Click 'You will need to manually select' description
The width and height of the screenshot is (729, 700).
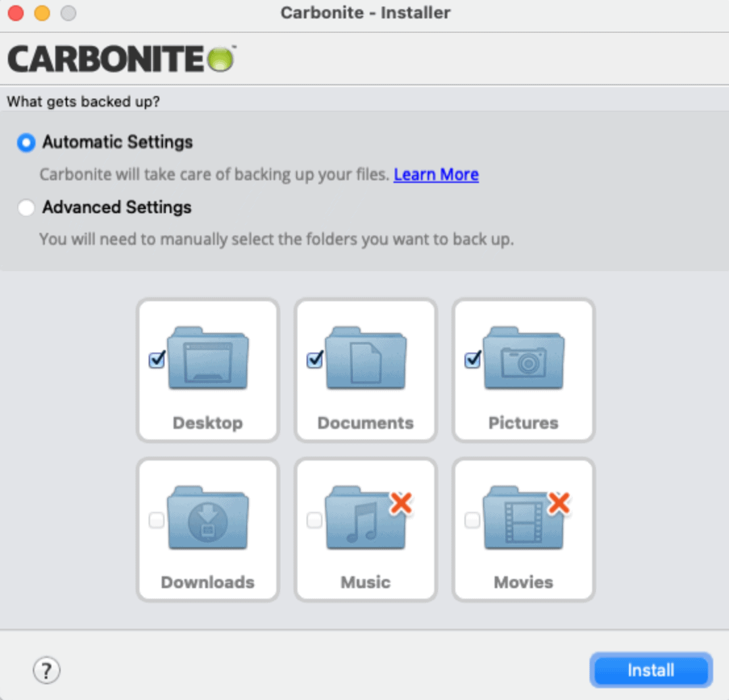point(276,239)
